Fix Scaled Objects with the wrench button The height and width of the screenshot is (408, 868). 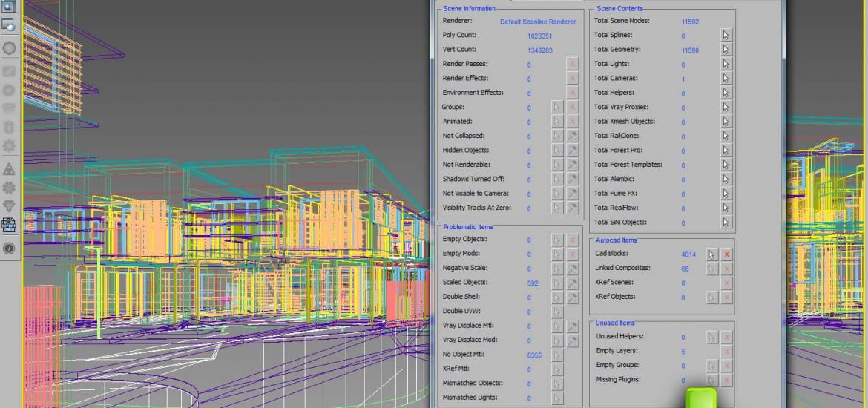pyautogui.click(x=572, y=283)
